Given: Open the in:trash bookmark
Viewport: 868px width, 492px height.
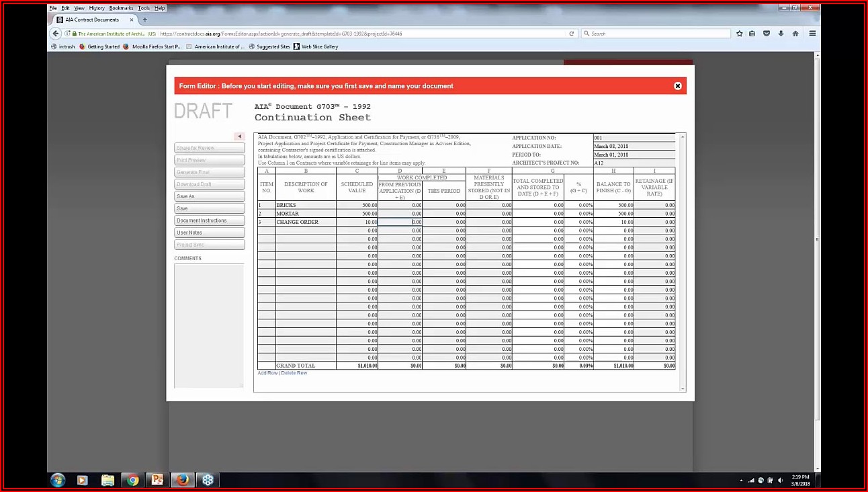Looking at the screenshot, I should (63, 47).
